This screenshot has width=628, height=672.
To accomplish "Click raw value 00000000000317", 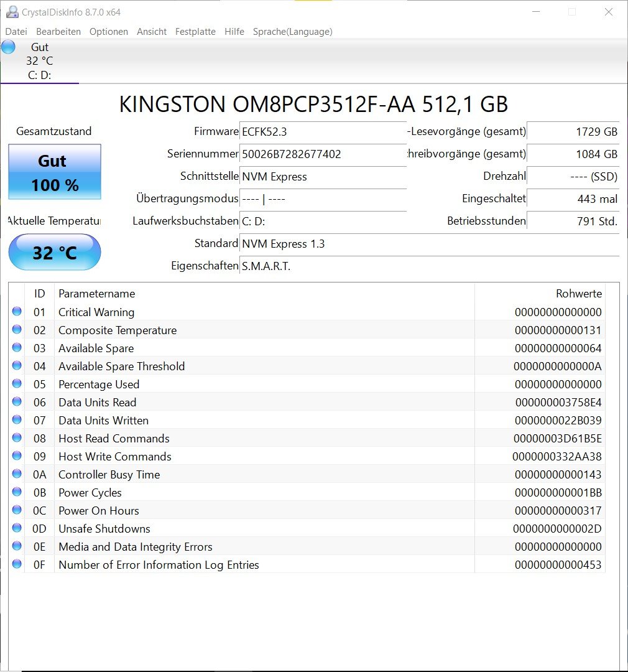I will pyautogui.click(x=558, y=511).
